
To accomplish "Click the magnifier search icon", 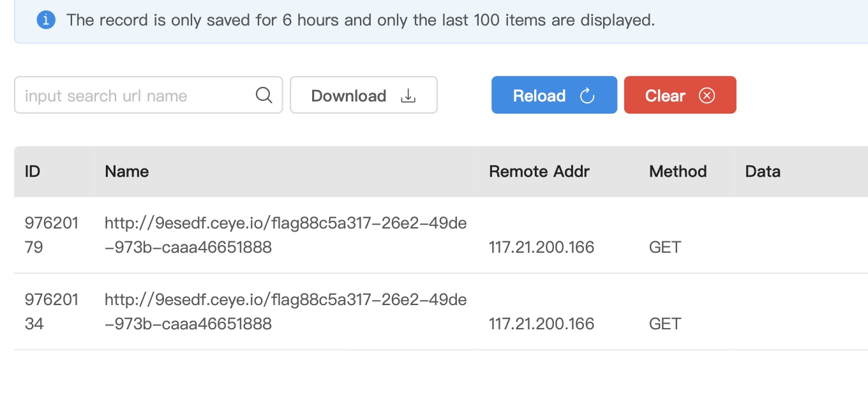I will [x=264, y=95].
